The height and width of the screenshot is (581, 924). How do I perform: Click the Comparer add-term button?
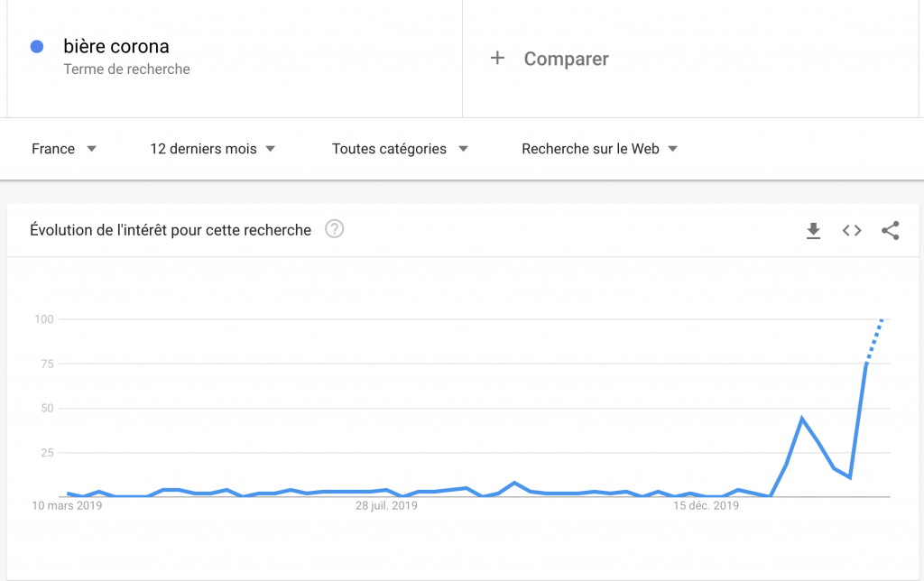[550, 59]
